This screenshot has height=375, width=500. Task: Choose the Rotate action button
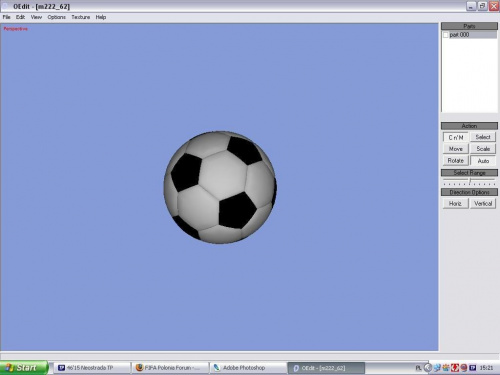pyautogui.click(x=456, y=161)
